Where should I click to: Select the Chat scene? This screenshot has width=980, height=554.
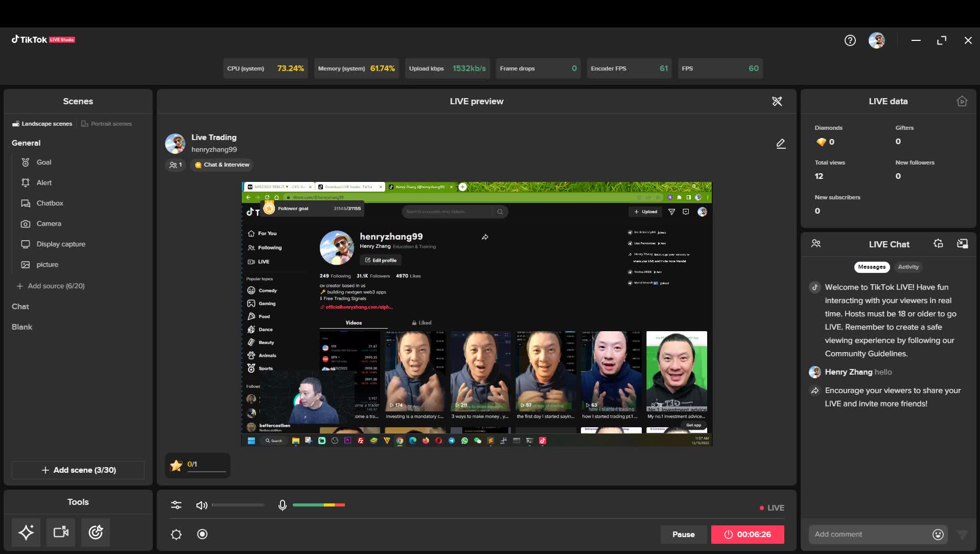20,307
